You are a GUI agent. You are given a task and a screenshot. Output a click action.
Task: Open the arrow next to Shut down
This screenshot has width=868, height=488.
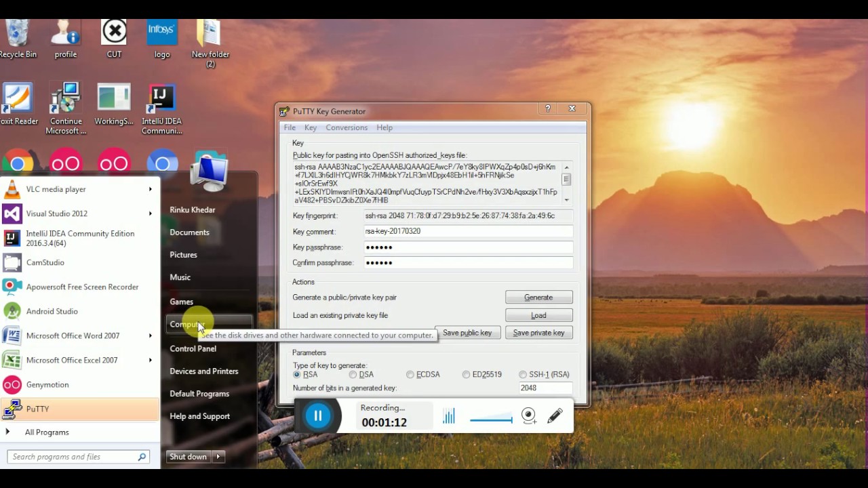point(218,457)
